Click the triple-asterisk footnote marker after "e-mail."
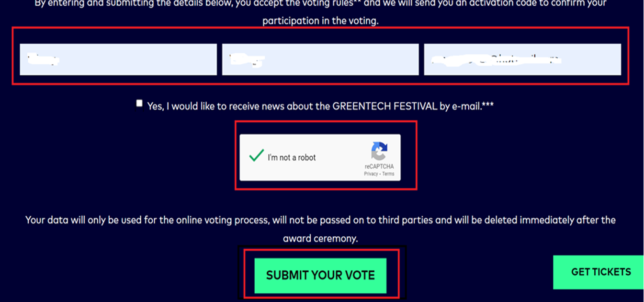 pyautogui.click(x=487, y=105)
